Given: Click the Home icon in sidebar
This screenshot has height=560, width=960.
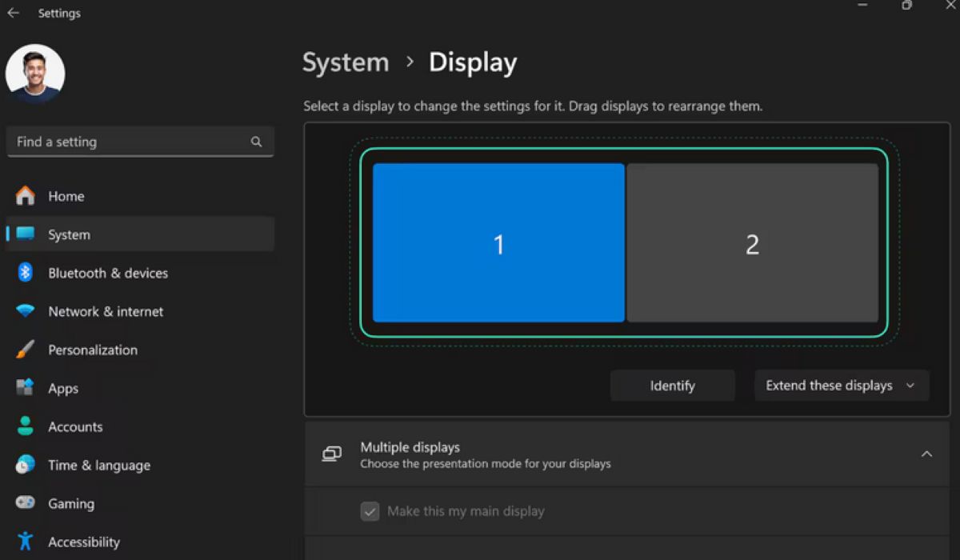Looking at the screenshot, I should pos(26,196).
